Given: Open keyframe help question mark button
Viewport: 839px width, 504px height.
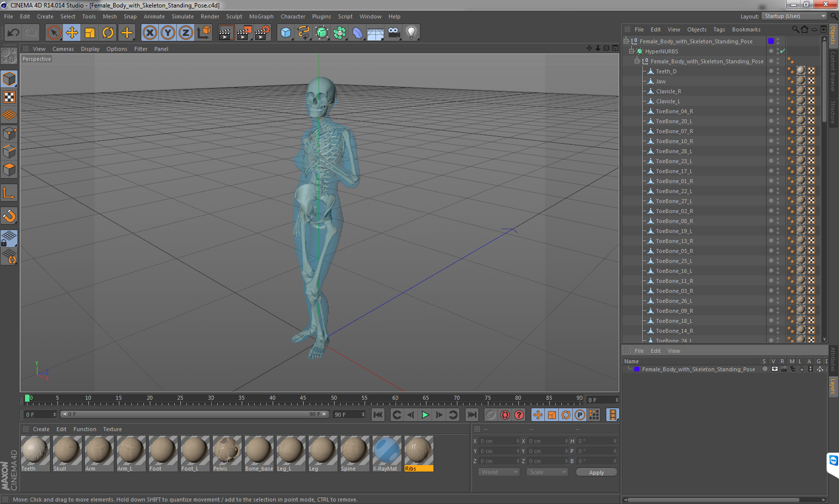Looking at the screenshot, I should pos(519,415).
